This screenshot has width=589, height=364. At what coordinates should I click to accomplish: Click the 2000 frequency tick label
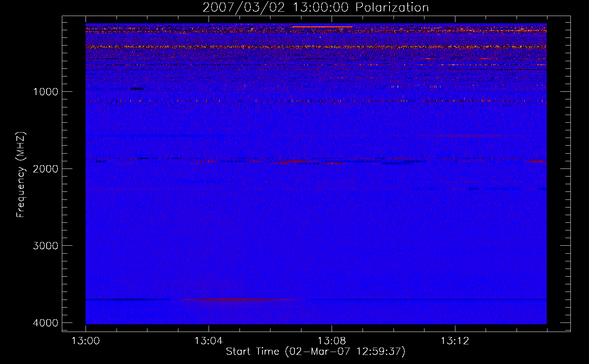click(46, 169)
